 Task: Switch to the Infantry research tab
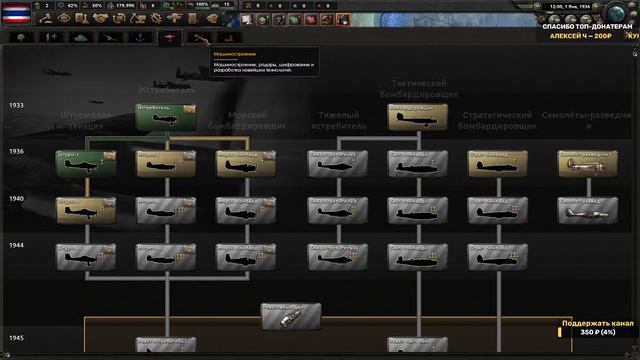click(x=21, y=38)
